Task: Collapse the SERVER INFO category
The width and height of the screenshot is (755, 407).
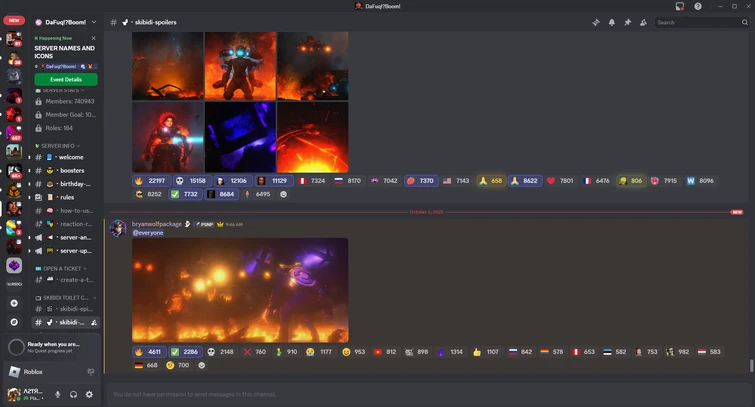Action: 58,145
